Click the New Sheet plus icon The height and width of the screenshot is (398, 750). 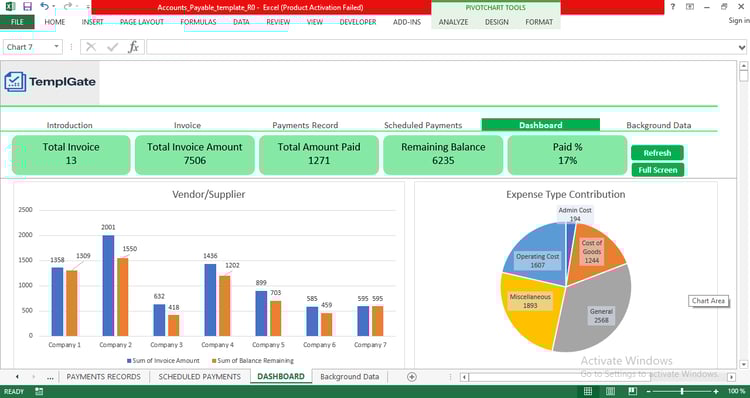coord(411,377)
